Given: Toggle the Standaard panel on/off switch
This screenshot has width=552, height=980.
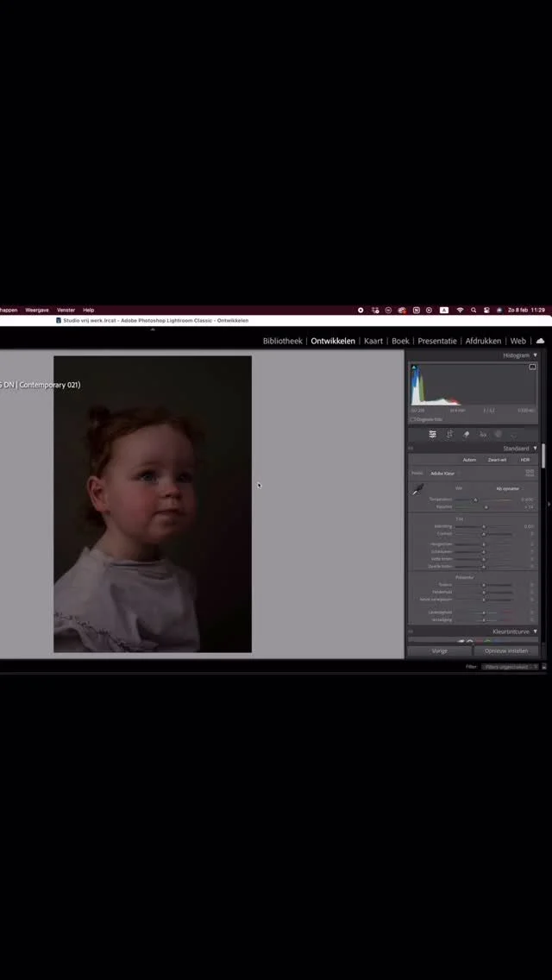Looking at the screenshot, I should (x=411, y=449).
